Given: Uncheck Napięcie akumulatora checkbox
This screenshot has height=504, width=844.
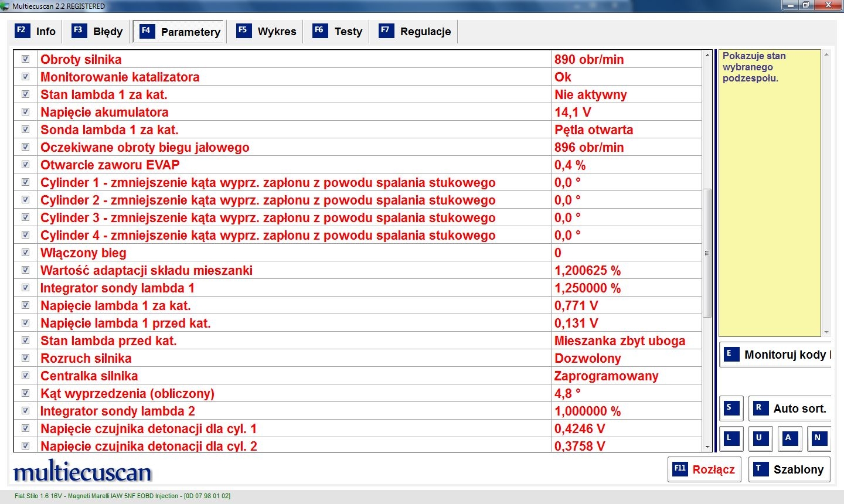Looking at the screenshot, I should pos(25,112).
